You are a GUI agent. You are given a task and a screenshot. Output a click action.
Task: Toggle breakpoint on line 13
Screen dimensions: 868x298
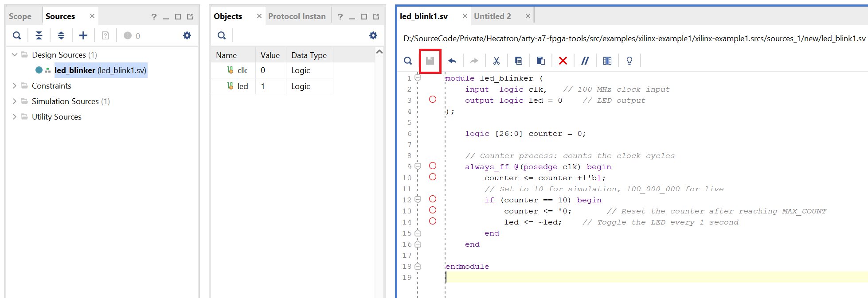click(x=433, y=210)
